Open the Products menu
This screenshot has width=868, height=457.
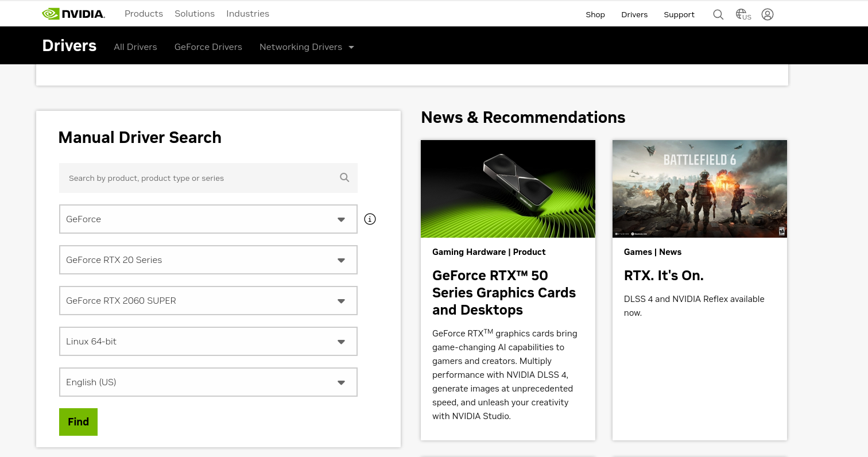coord(144,14)
